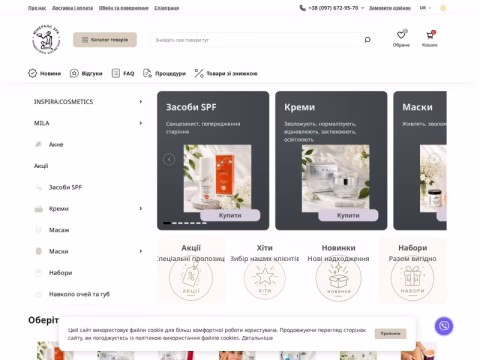Open the FAQ menu item
The width and height of the screenshot is (480, 360).
coord(123,73)
